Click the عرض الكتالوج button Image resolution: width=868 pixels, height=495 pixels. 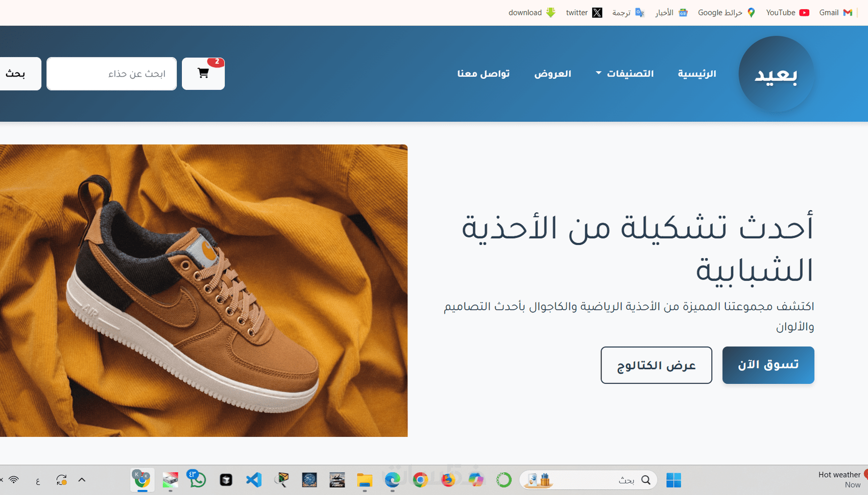pyautogui.click(x=656, y=365)
